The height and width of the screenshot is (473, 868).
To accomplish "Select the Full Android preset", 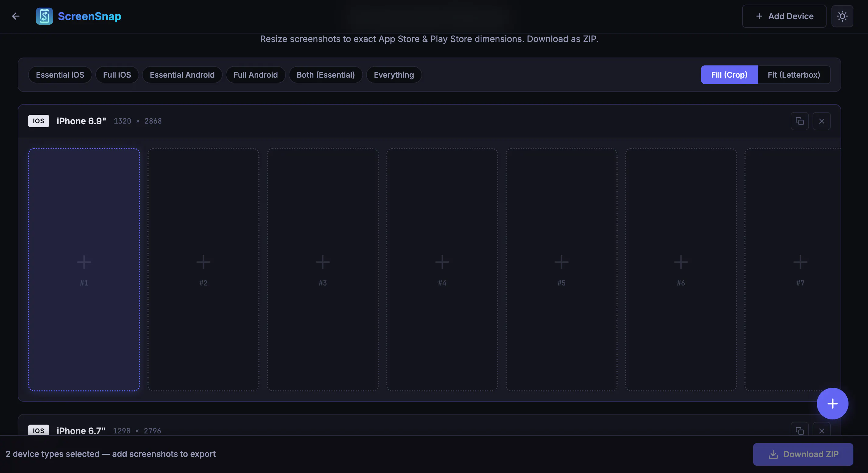I will [x=256, y=75].
